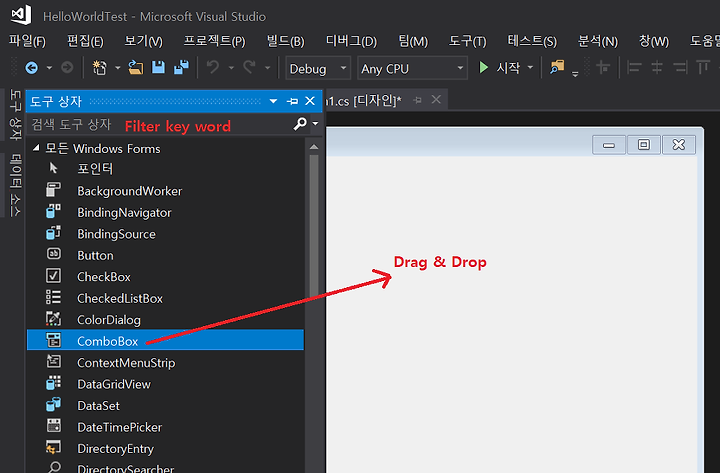This screenshot has height=473, width=720.
Task: Close the toolbox panel
Action: (x=310, y=101)
